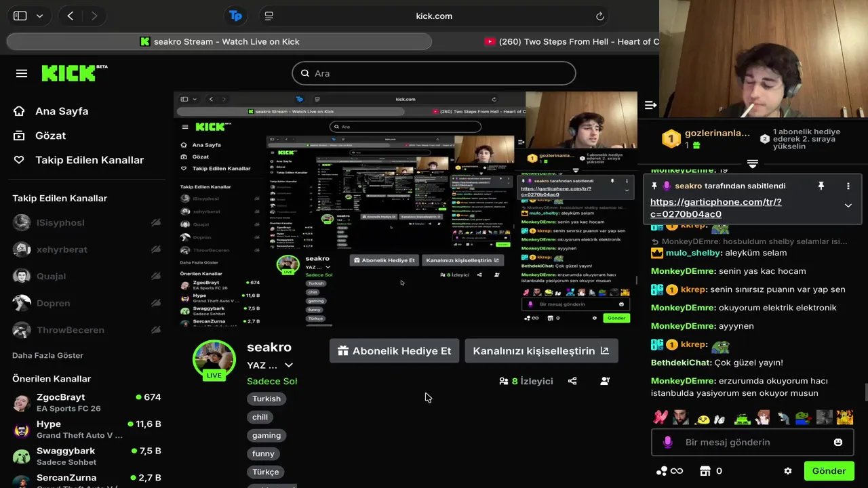Click the green Gönder button

(x=829, y=471)
